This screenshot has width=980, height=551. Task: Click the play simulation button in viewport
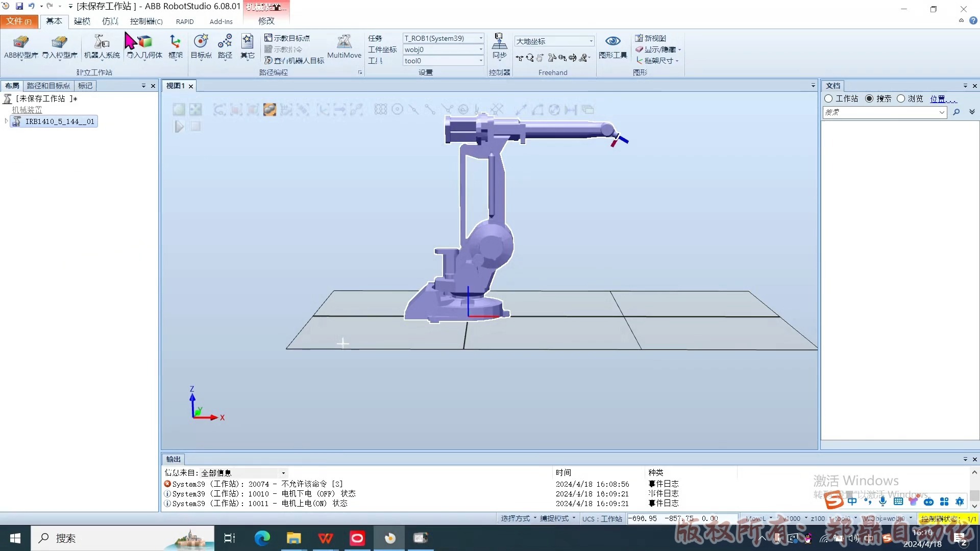179,127
